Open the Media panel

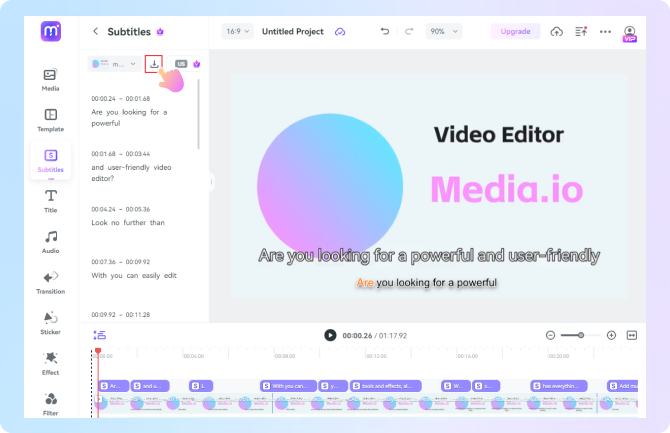coord(50,78)
